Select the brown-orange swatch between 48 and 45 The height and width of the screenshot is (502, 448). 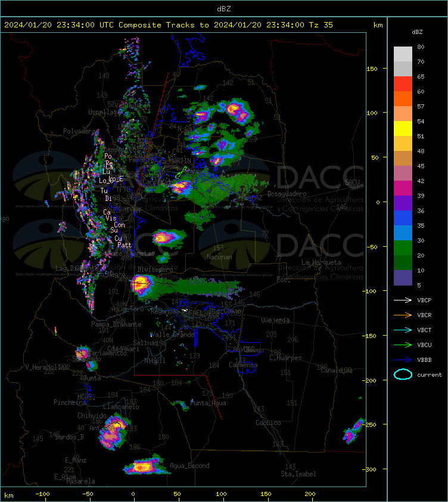click(x=403, y=158)
